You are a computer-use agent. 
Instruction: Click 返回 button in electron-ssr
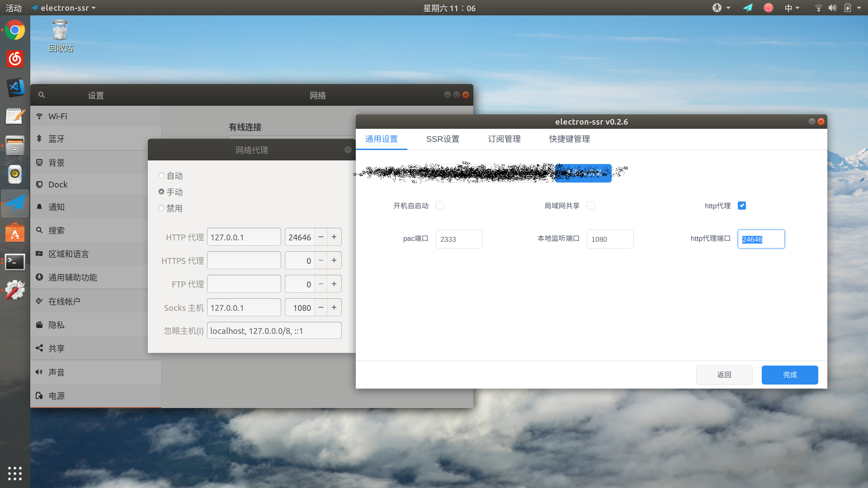(x=724, y=375)
